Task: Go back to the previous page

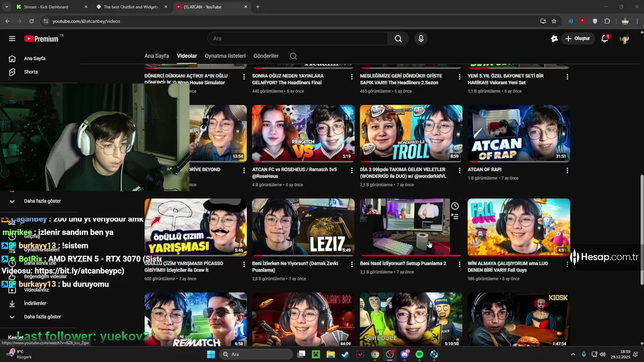Action: point(7,21)
